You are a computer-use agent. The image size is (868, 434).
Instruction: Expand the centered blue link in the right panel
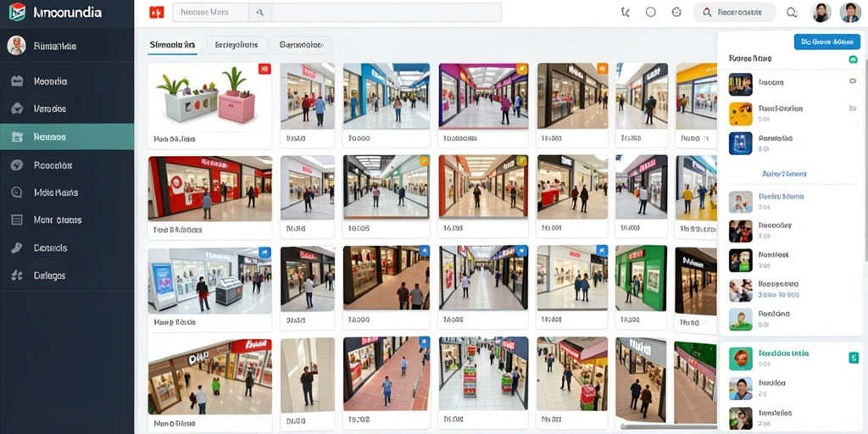click(x=784, y=174)
